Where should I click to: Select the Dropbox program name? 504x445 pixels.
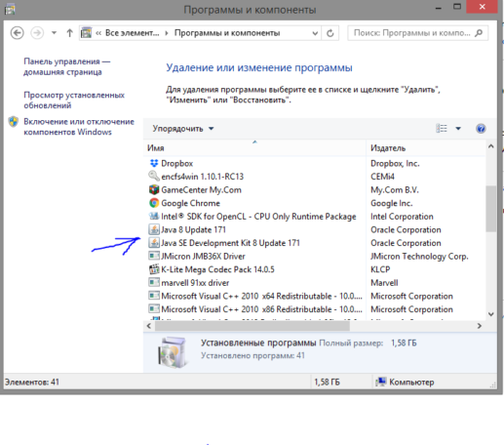click(177, 163)
